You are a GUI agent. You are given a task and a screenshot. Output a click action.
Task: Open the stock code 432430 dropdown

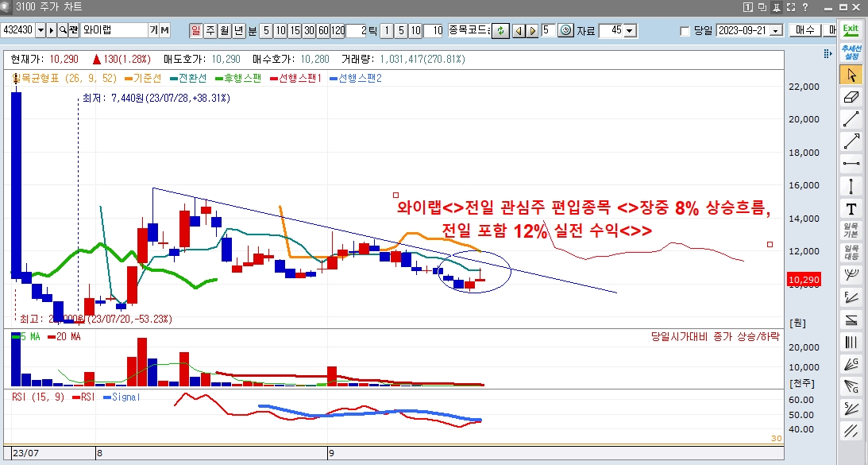point(41,30)
